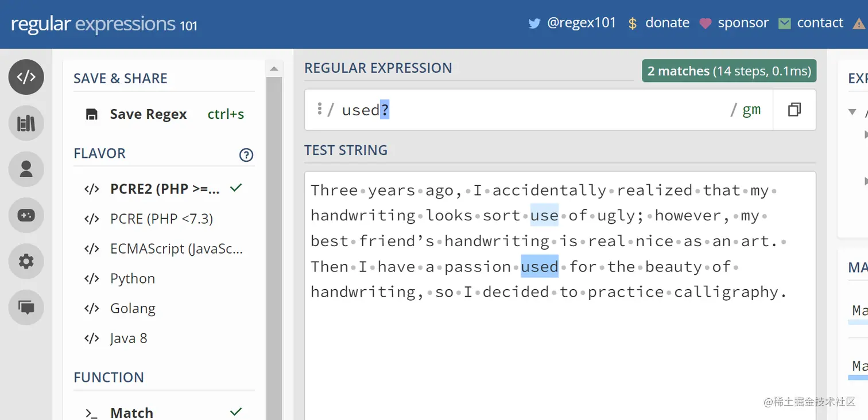868x420 pixels.
Task: Click the regex delimiter options dots
Action: click(319, 108)
